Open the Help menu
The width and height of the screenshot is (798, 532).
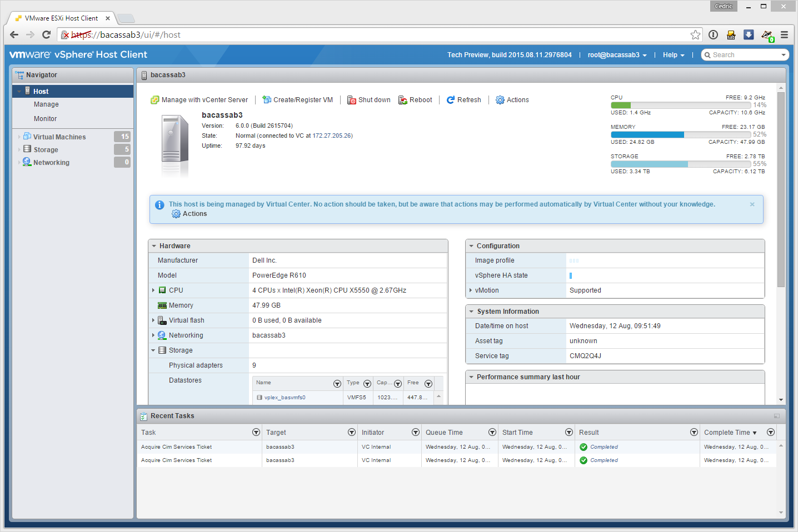point(673,55)
